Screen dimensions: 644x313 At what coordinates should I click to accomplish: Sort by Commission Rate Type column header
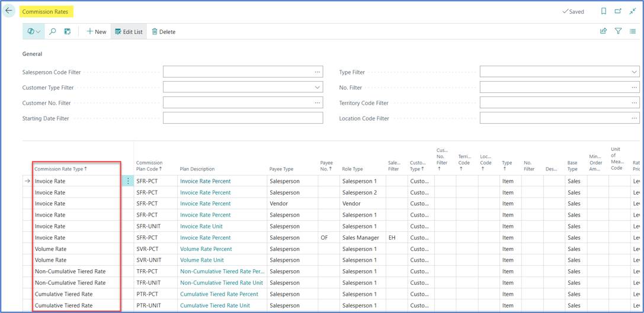(61, 169)
